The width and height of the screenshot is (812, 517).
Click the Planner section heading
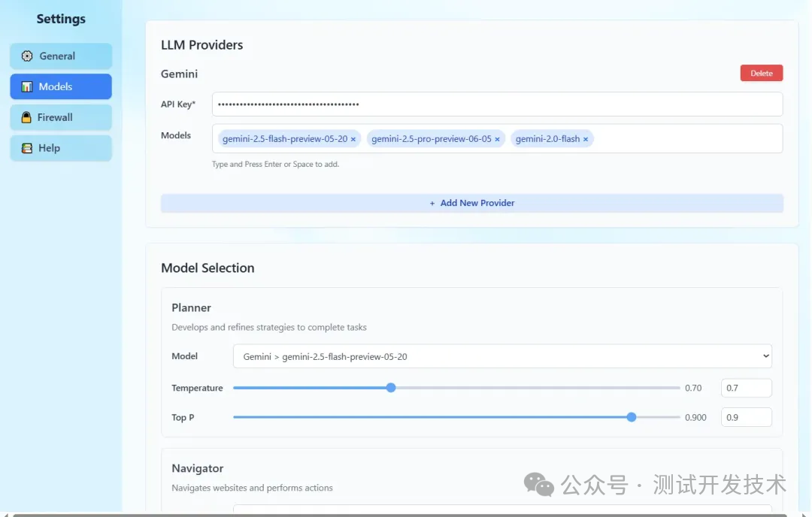pyautogui.click(x=191, y=307)
